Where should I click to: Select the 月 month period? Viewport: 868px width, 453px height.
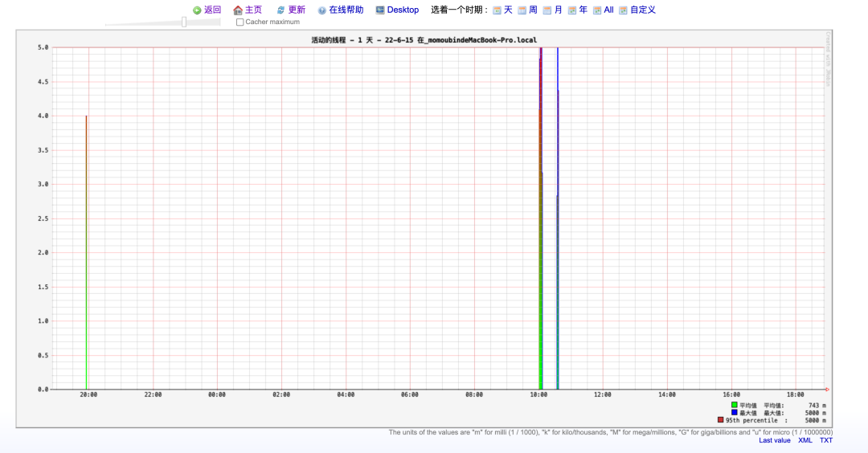pos(558,10)
